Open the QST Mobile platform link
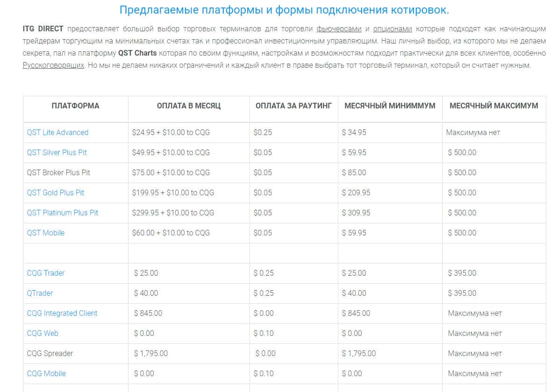This screenshot has width=557, height=392. click(x=46, y=233)
